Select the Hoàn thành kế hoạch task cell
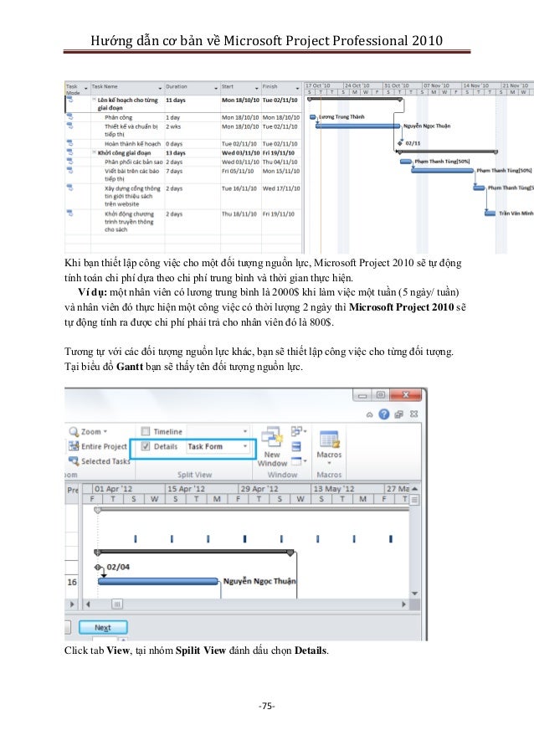 pos(128,144)
